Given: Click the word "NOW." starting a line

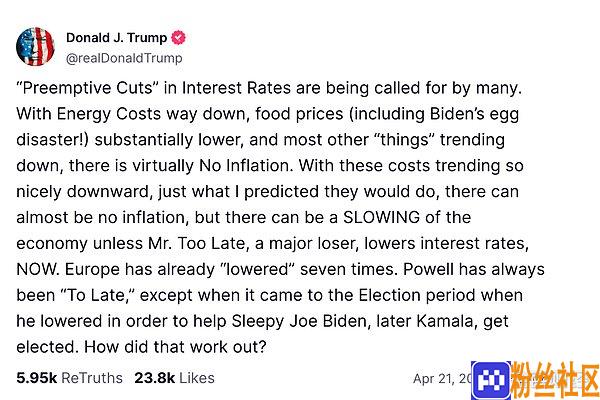Looking at the screenshot, I should (38, 269).
